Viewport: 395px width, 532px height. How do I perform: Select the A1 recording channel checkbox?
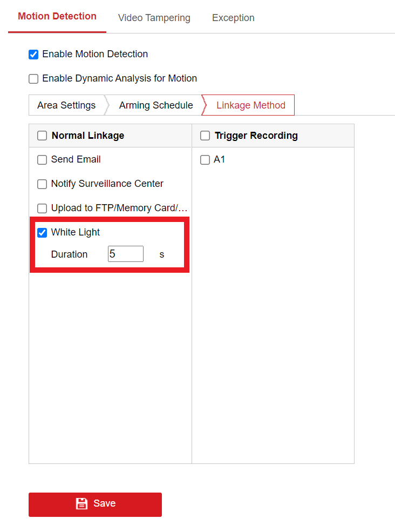[x=205, y=160]
